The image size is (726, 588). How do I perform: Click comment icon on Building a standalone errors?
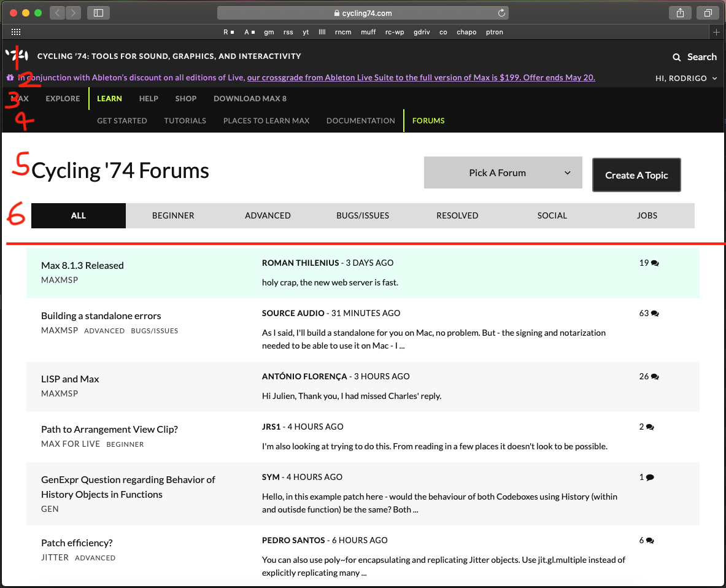point(655,314)
